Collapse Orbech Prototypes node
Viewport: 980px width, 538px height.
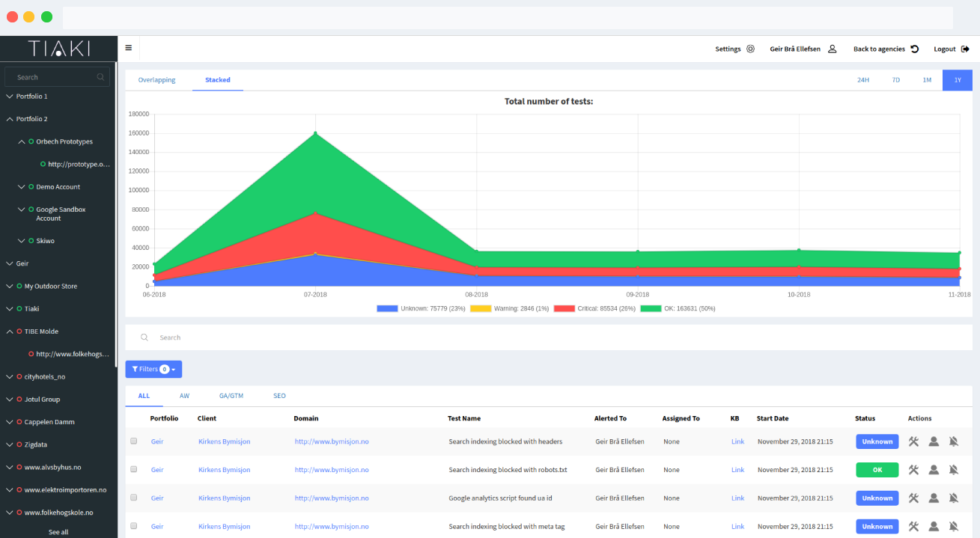point(22,141)
